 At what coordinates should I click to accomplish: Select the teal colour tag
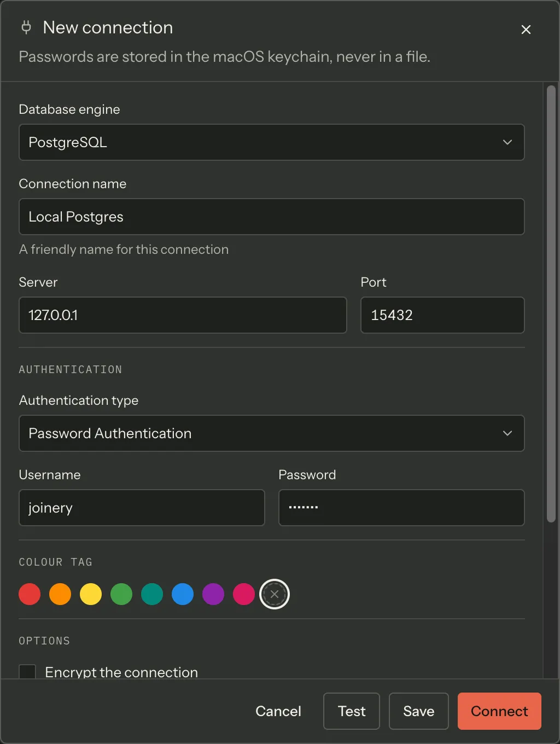tap(152, 594)
